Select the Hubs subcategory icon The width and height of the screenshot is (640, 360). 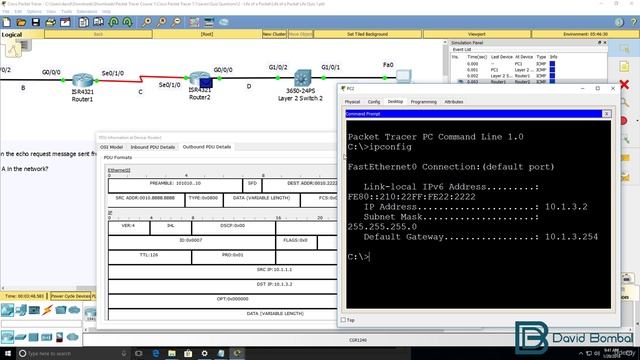click(x=33, y=337)
